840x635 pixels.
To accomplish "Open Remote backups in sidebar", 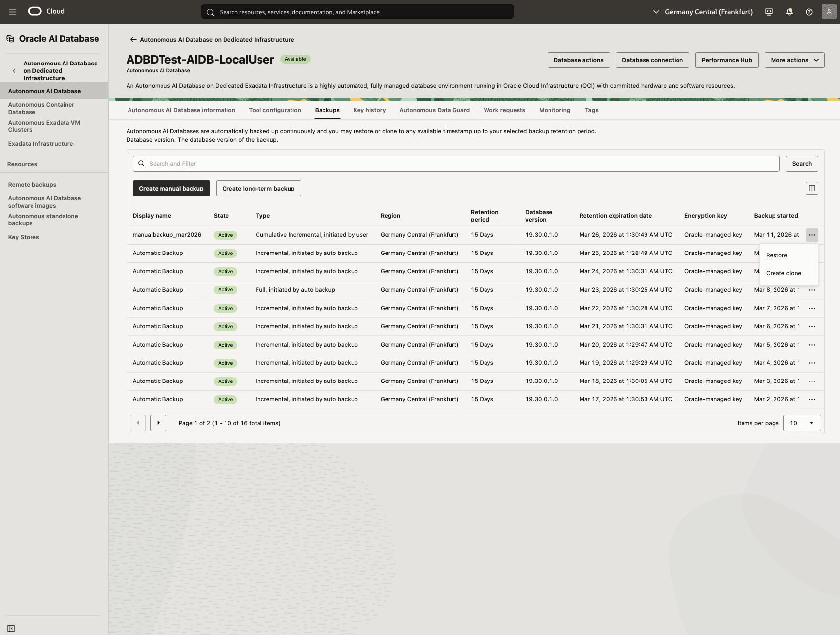I will pyautogui.click(x=32, y=185).
